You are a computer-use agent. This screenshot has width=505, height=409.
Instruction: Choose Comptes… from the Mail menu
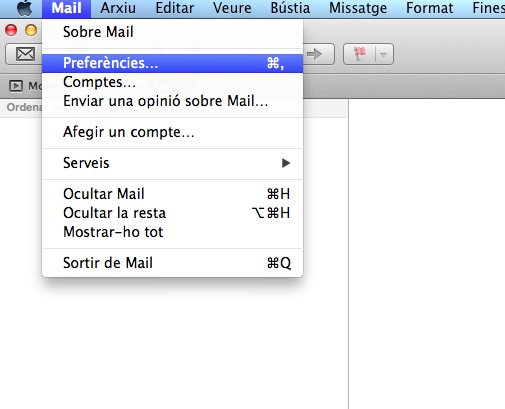pyautogui.click(x=172, y=82)
